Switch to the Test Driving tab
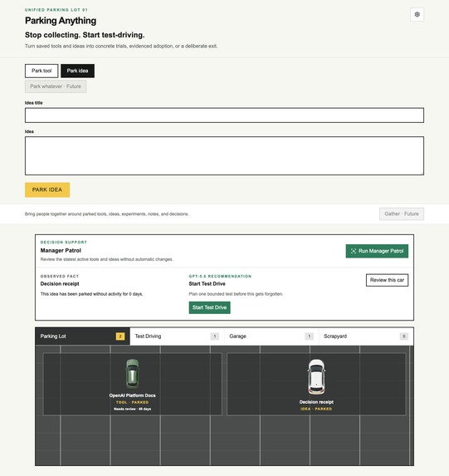Image resolution: width=449 pixels, height=476 pixels. pyautogui.click(x=177, y=336)
